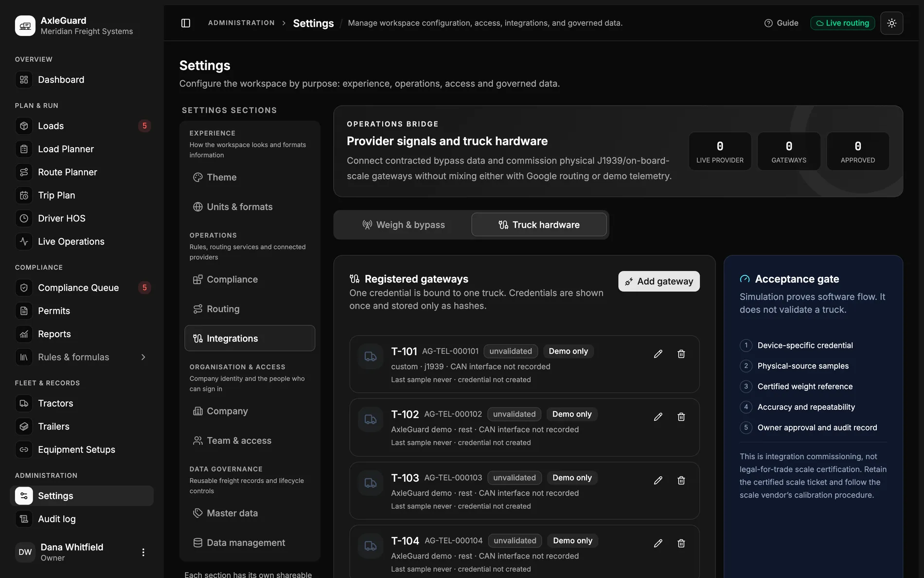
Task: Click the T-102 truck icon
Action: pos(371,419)
